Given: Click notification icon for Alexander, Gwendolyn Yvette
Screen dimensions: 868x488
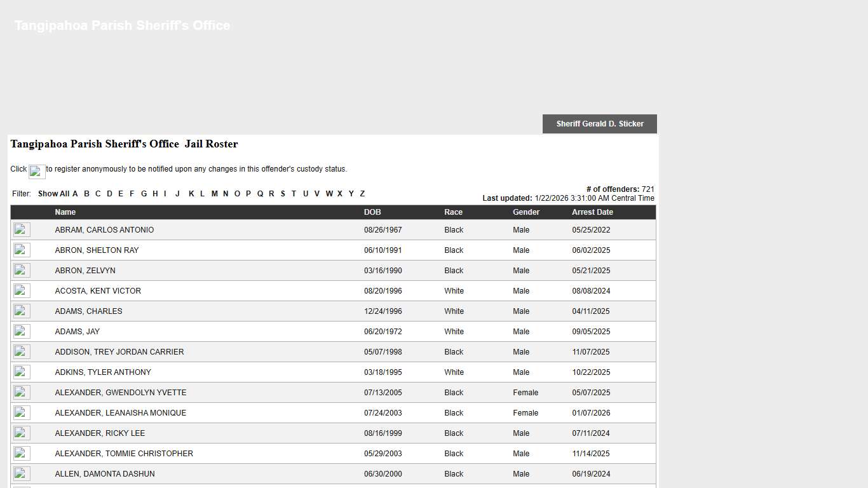Looking at the screenshot, I should (x=22, y=393).
